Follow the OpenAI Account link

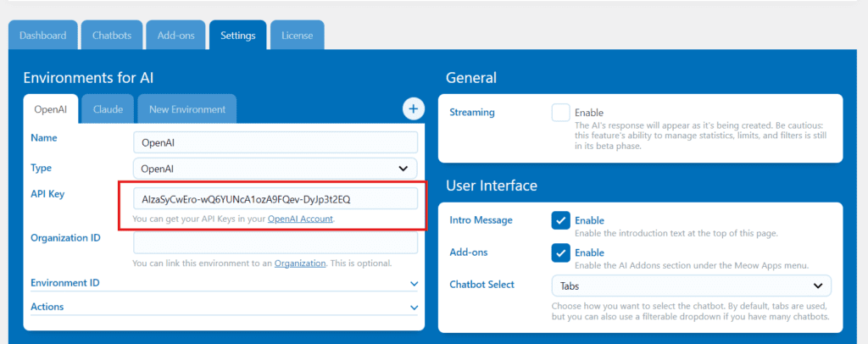(301, 219)
